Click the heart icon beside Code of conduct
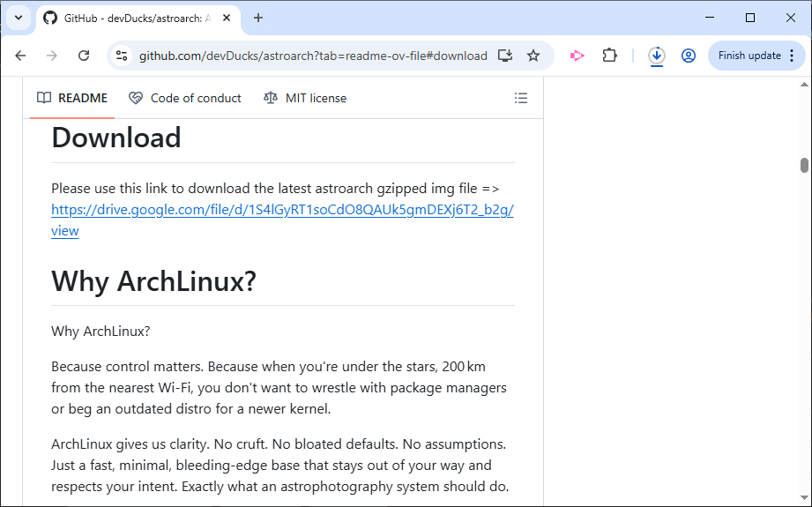The image size is (812, 507). point(136,98)
